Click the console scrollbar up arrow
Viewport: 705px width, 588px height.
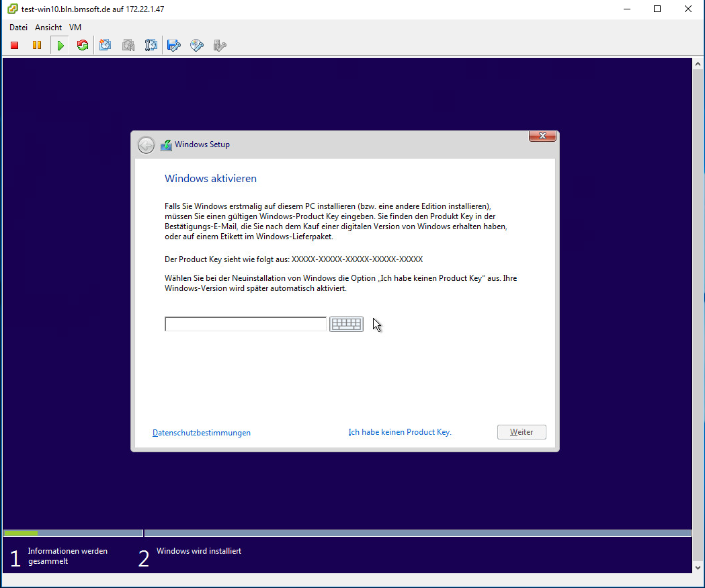(698, 65)
